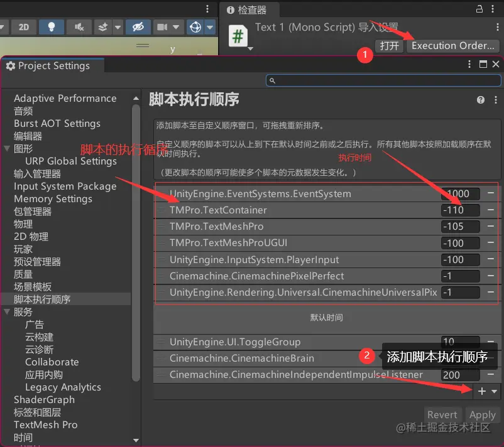
Task: Remove CinemachinePixelPerfect with its minus button
Action: 491,276
